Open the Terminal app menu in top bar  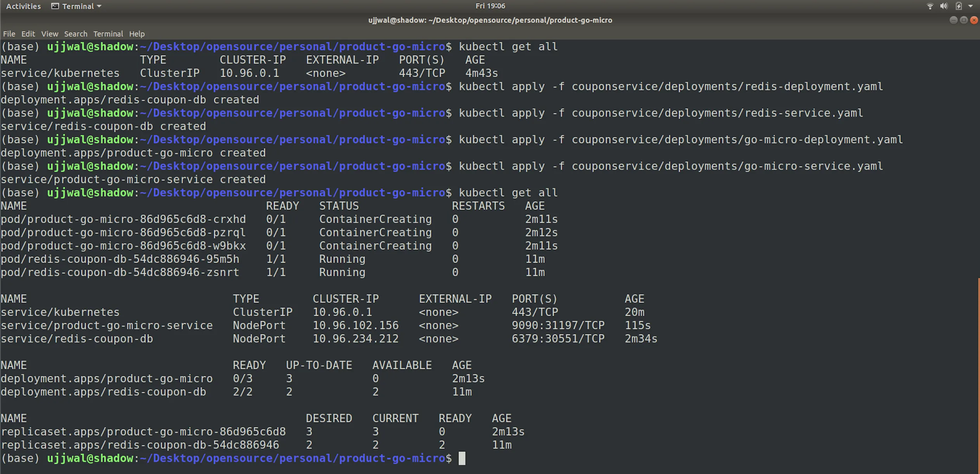coord(76,6)
